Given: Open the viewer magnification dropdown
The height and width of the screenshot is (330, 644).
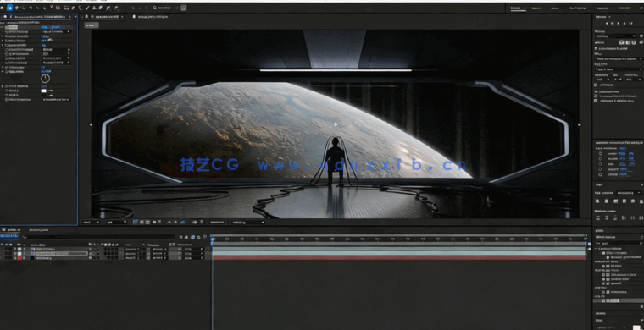Looking at the screenshot, I should (x=91, y=223).
